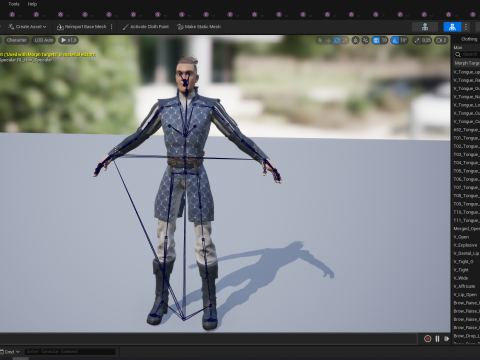This screenshot has width=480, height=360.
Task: Choose the Scale gizmo tool
Action: (x=345, y=40)
